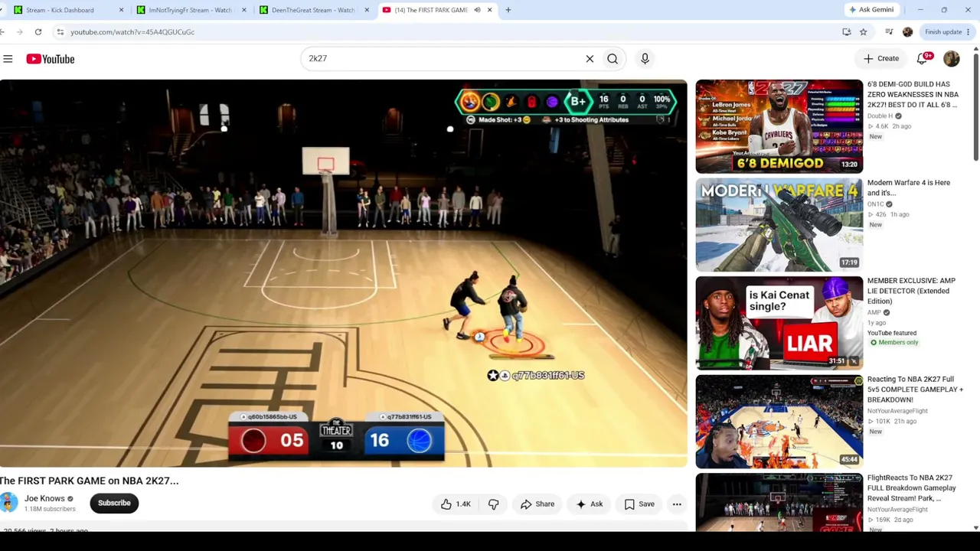Open a new browser tab
980x551 pixels.
(x=508, y=10)
